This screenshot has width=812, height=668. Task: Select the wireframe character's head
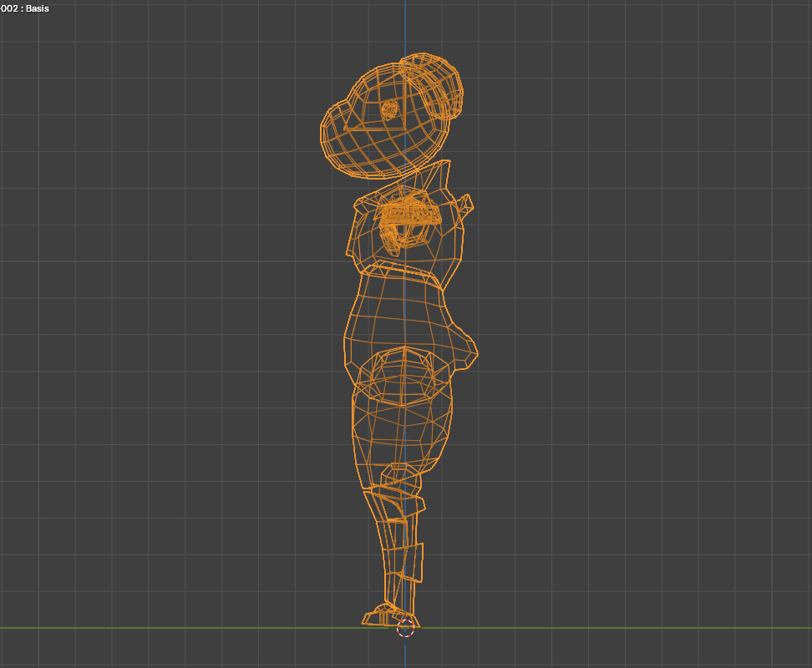tap(386, 123)
